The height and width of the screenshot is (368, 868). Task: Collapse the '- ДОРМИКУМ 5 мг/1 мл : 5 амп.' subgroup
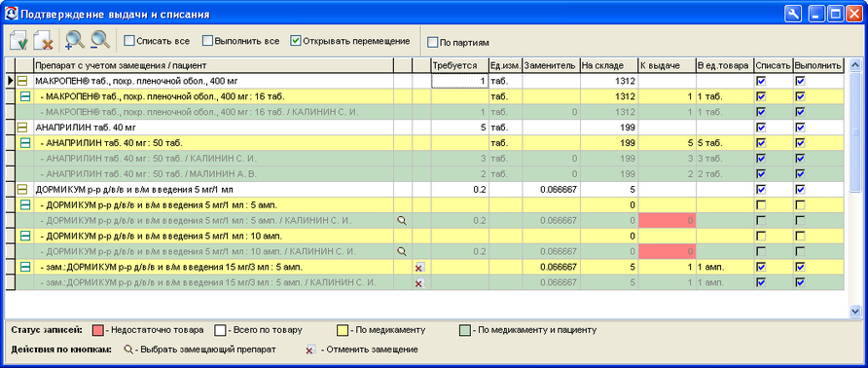25,205
